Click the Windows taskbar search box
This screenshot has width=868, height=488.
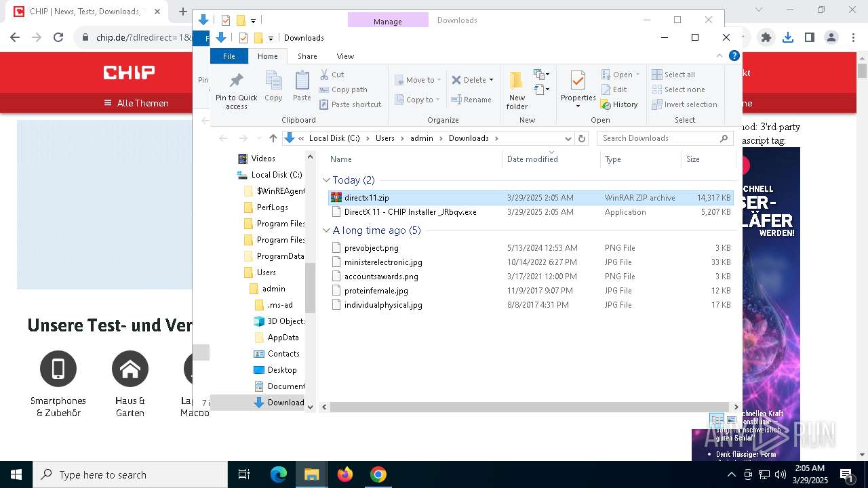(130, 474)
